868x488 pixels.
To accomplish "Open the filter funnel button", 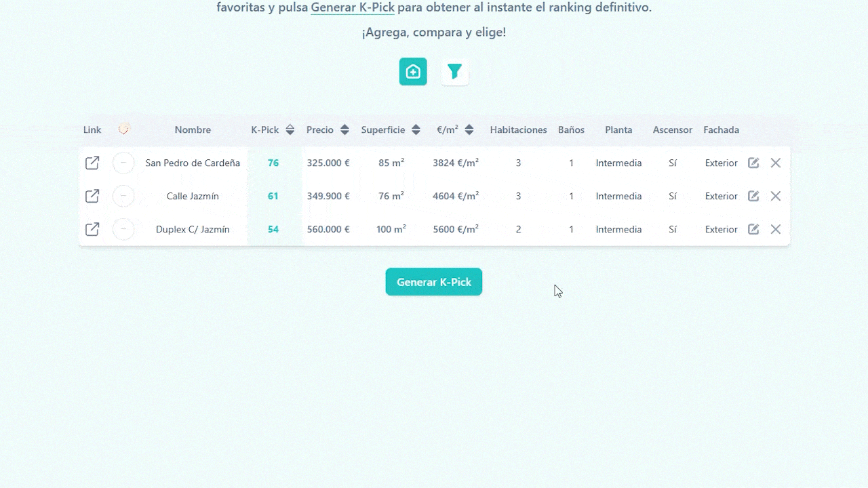I will (x=455, y=72).
